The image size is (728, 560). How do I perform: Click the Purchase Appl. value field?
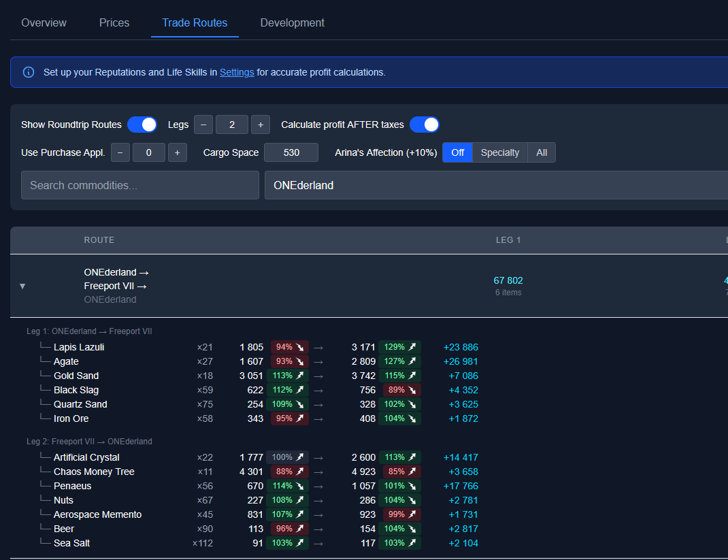point(149,153)
